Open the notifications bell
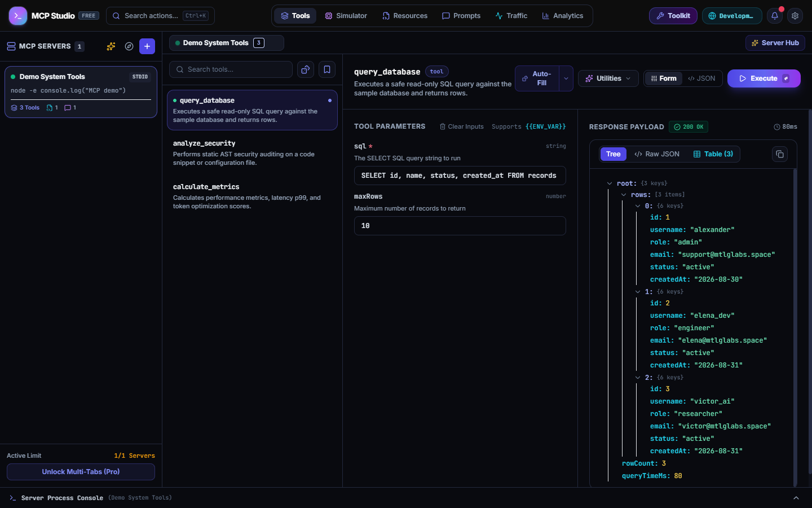The image size is (812, 508). pyautogui.click(x=775, y=16)
